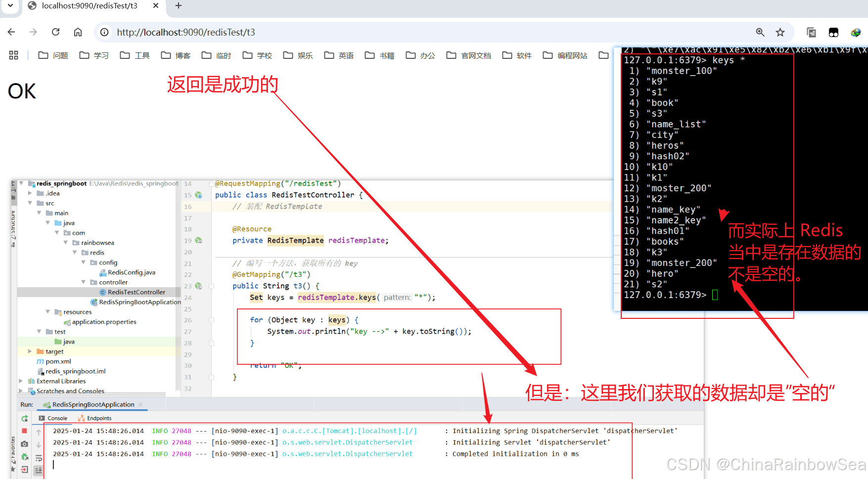Open application.properties file
Viewport: 868px width, 479px height.
tap(100, 322)
